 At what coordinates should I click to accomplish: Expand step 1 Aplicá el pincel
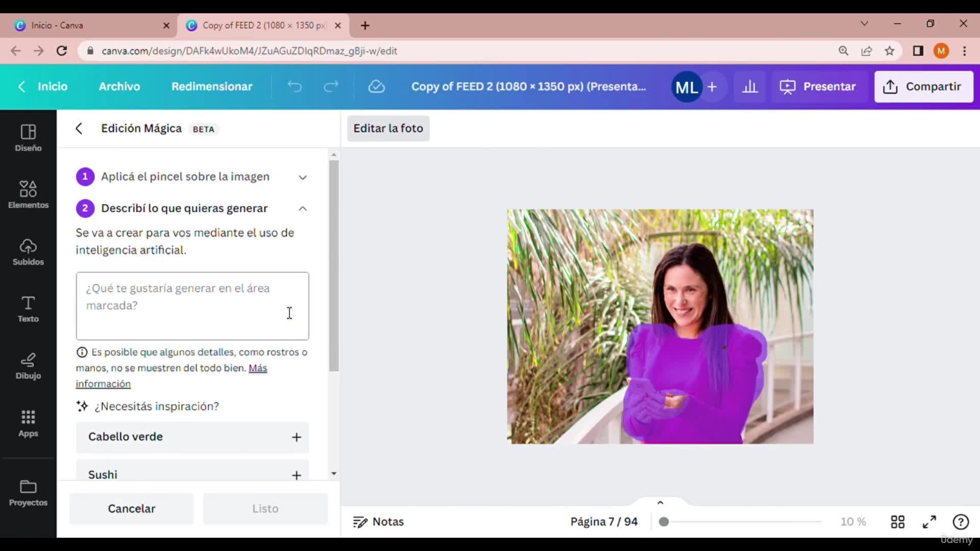click(x=303, y=178)
